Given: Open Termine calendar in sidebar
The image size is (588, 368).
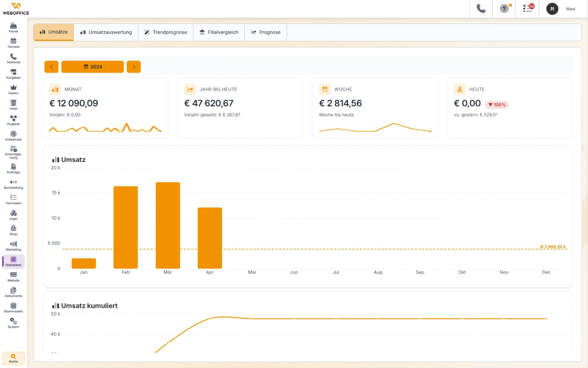Looking at the screenshot, I should (x=13, y=43).
